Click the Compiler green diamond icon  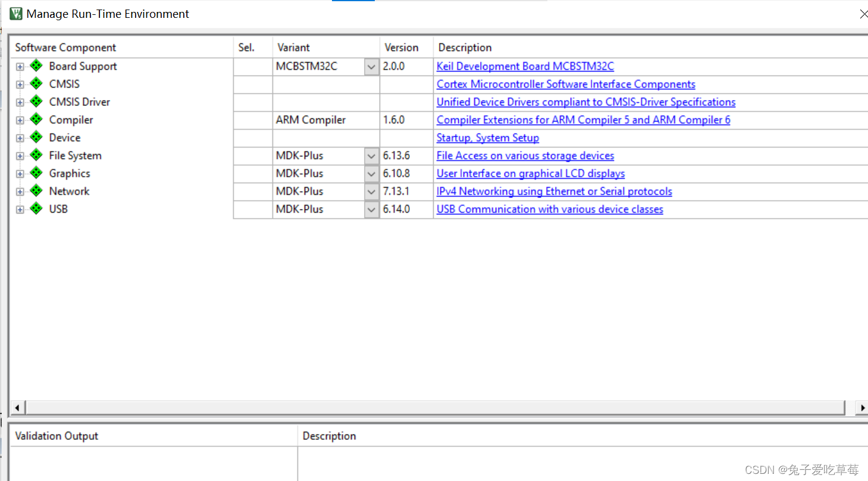(x=36, y=119)
